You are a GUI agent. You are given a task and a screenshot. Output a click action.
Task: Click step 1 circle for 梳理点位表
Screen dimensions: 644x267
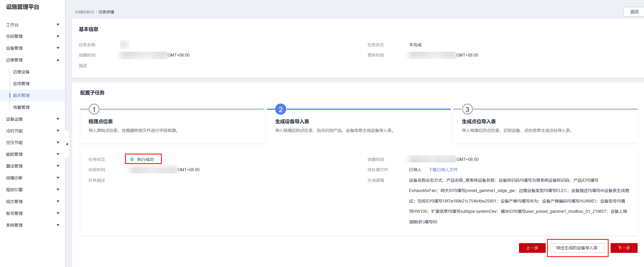click(x=94, y=109)
